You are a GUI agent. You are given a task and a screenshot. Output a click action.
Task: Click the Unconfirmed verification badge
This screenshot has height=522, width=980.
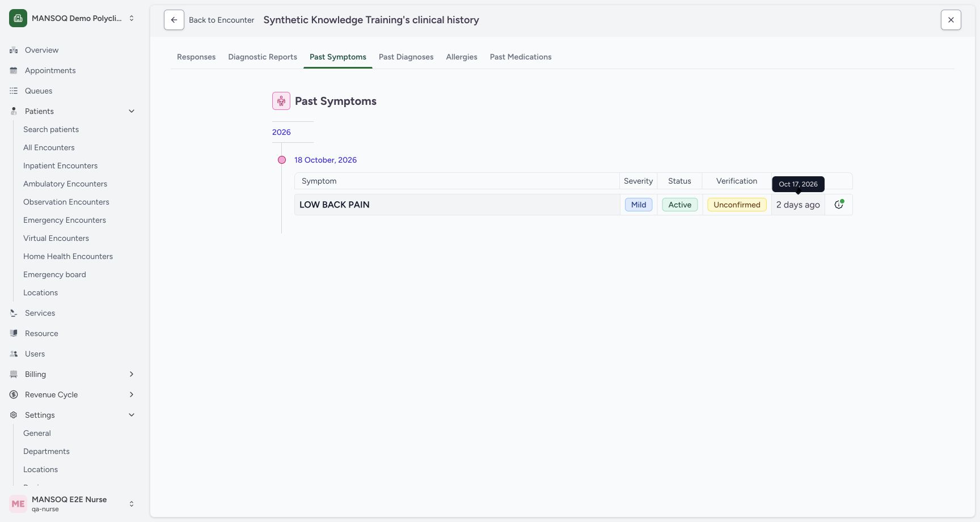(737, 205)
